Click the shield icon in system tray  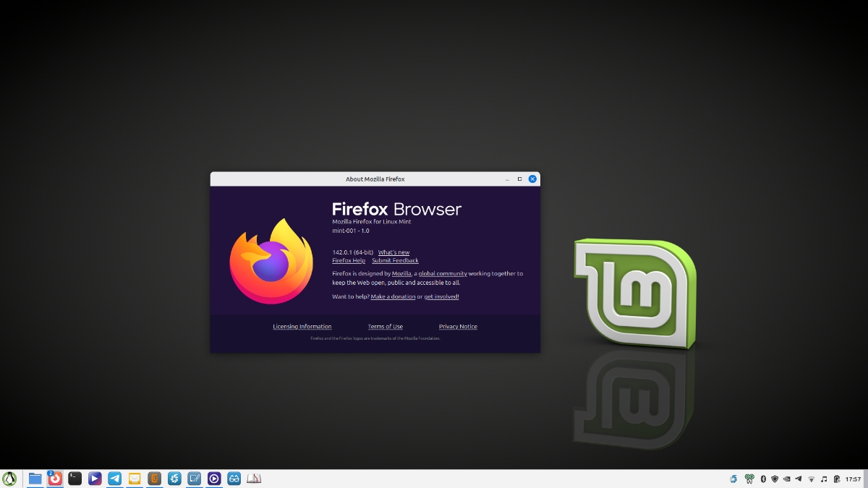tap(775, 479)
